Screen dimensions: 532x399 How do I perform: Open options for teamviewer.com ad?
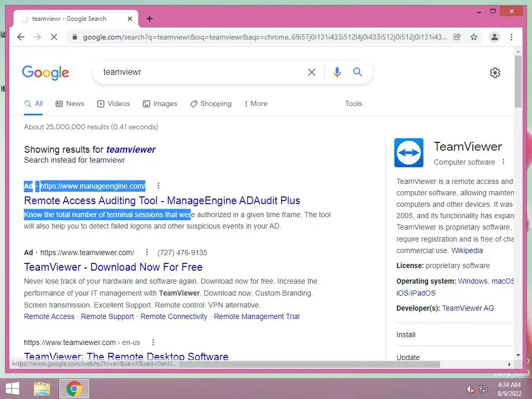point(147,252)
